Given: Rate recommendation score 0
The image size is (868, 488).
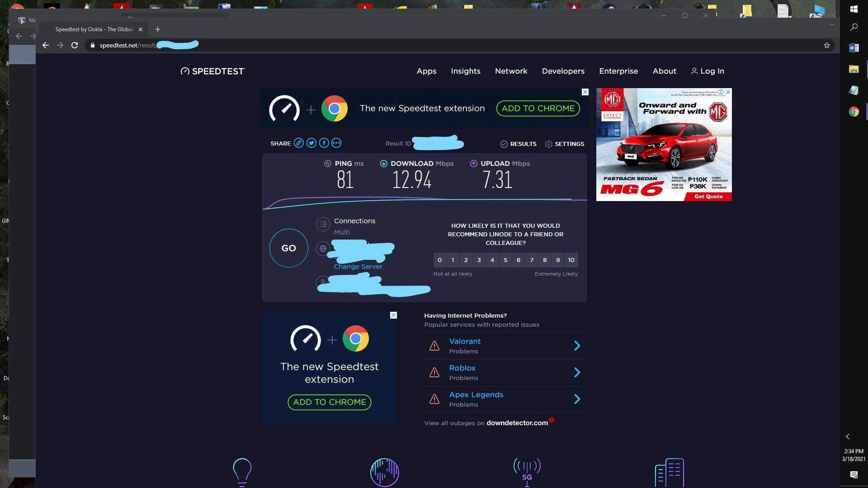Looking at the screenshot, I should pos(439,260).
